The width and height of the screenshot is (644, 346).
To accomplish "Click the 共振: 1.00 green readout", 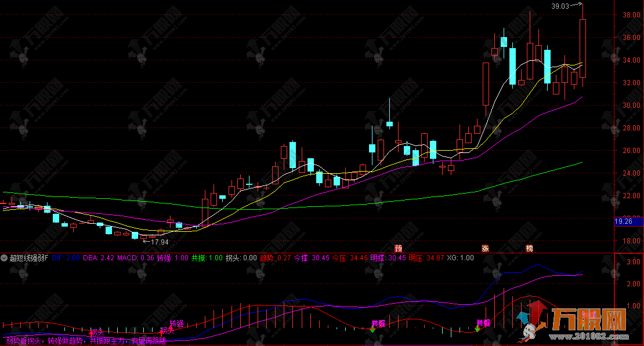I will tap(207, 258).
